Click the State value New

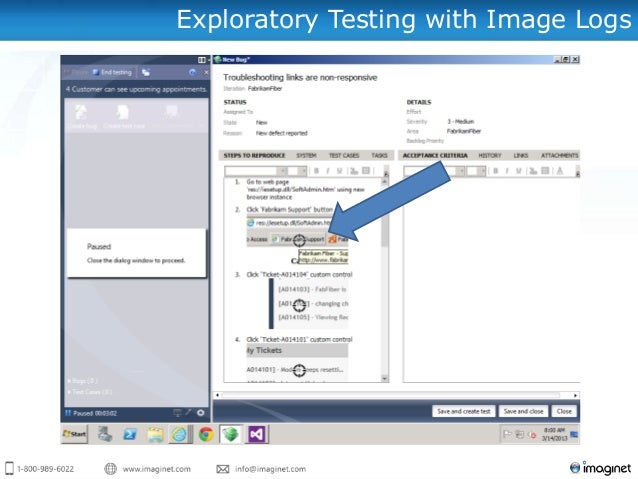261,122
